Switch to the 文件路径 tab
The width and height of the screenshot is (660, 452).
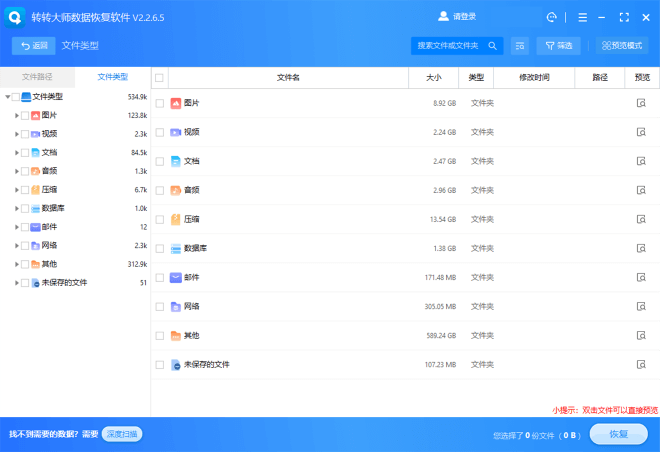(x=38, y=77)
